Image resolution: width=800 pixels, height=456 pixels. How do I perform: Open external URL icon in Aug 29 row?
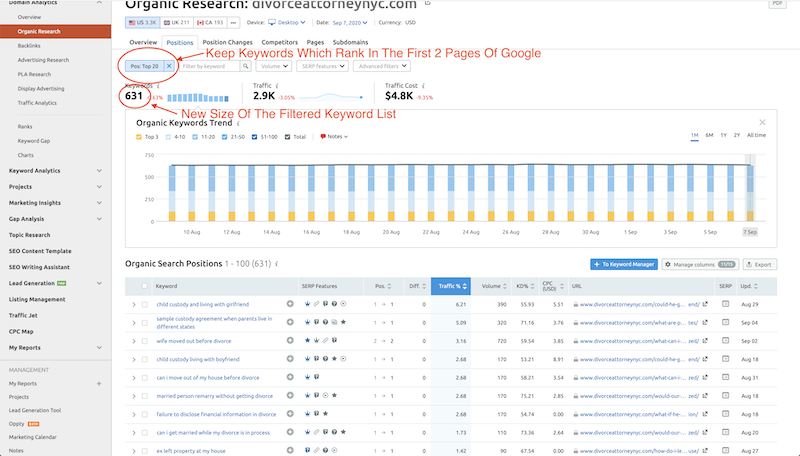(705, 305)
